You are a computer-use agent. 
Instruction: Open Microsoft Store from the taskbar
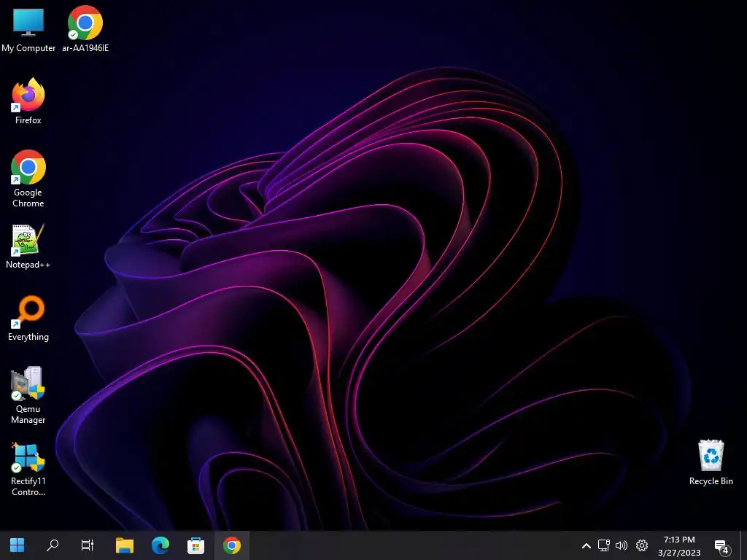[196, 545]
